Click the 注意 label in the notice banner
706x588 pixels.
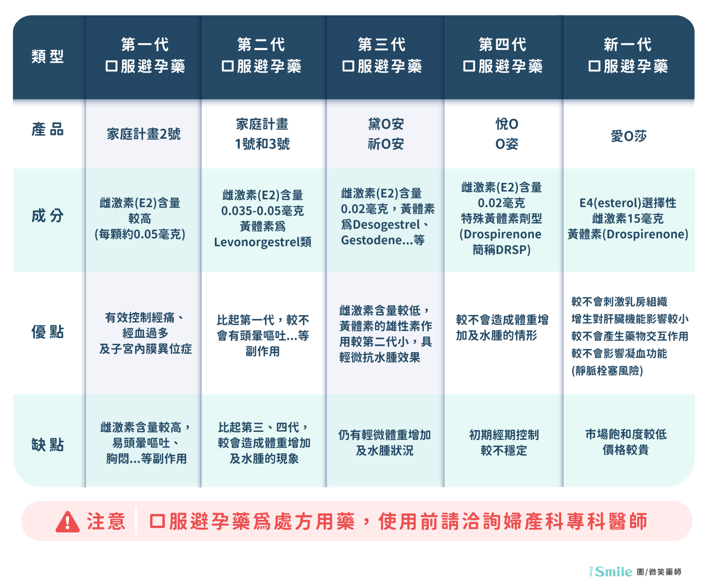click(x=106, y=522)
